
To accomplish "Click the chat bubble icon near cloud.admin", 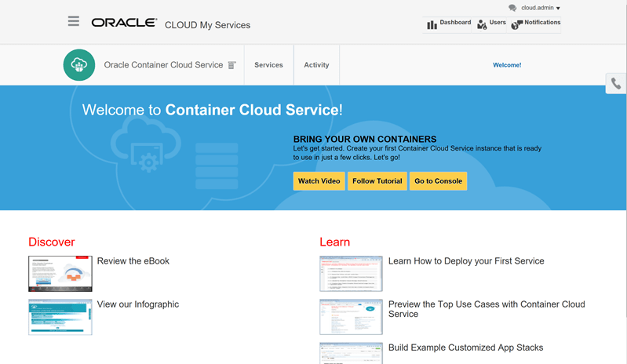I will pos(512,8).
